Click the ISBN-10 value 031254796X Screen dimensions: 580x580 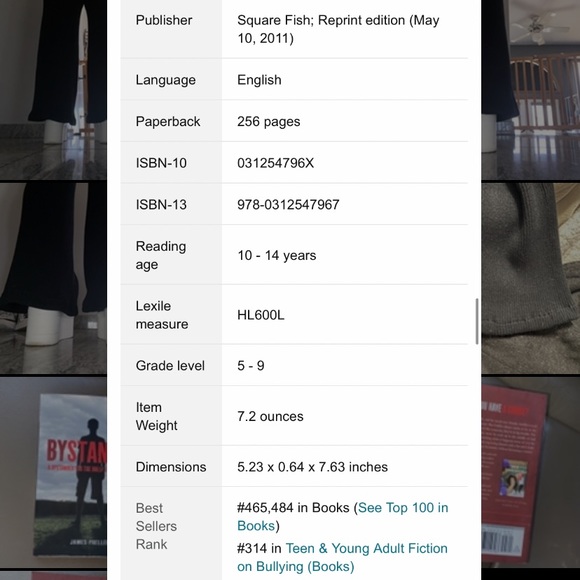(x=276, y=163)
